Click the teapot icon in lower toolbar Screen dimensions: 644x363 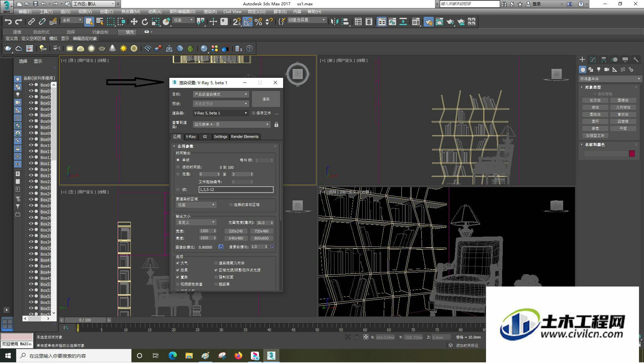(8, 49)
